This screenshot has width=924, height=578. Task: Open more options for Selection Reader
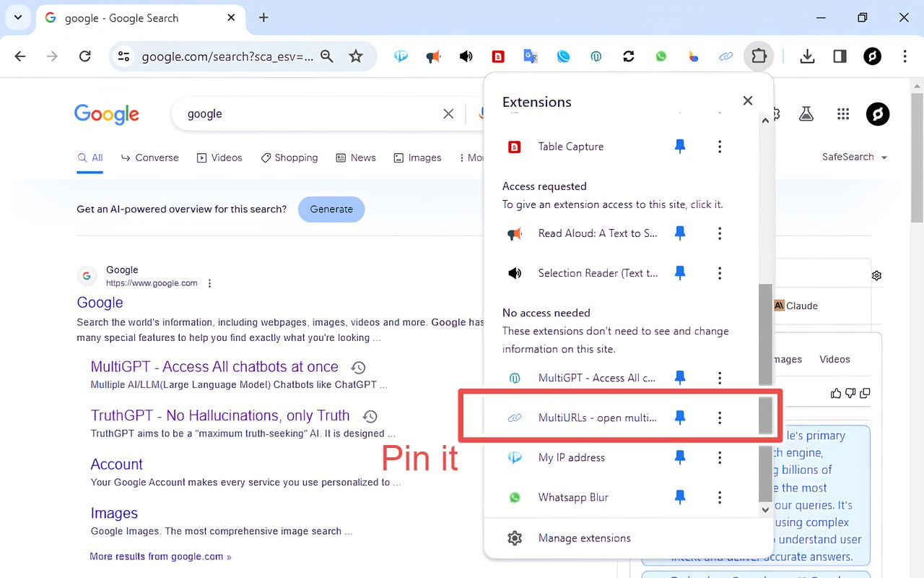click(720, 273)
